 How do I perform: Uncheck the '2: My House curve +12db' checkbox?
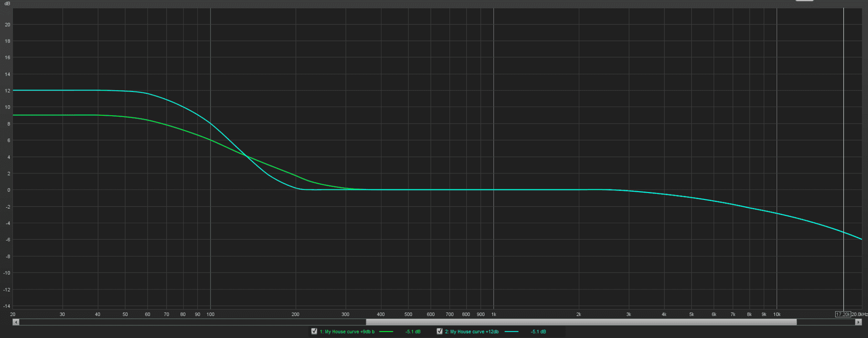tap(439, 331)
